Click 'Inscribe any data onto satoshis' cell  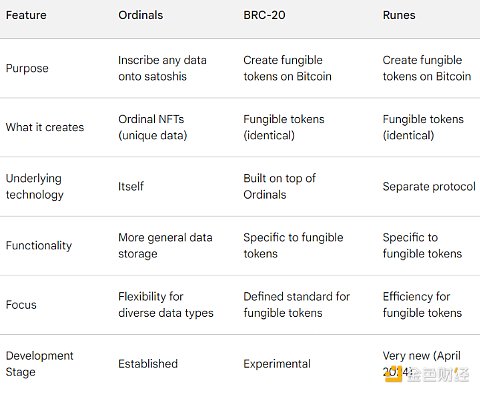pos(162,68)
